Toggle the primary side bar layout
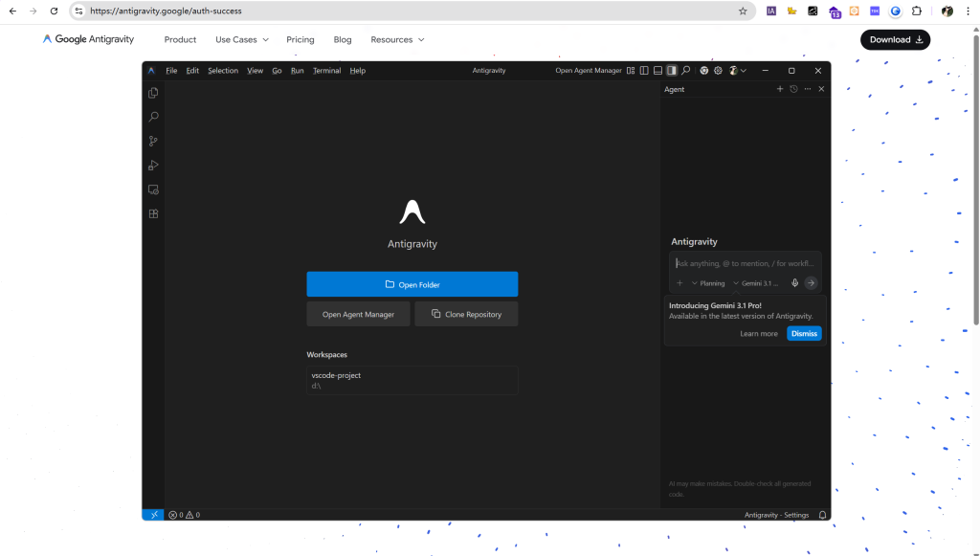The width and height of the screenshot is (980, 556). (644, 71)
